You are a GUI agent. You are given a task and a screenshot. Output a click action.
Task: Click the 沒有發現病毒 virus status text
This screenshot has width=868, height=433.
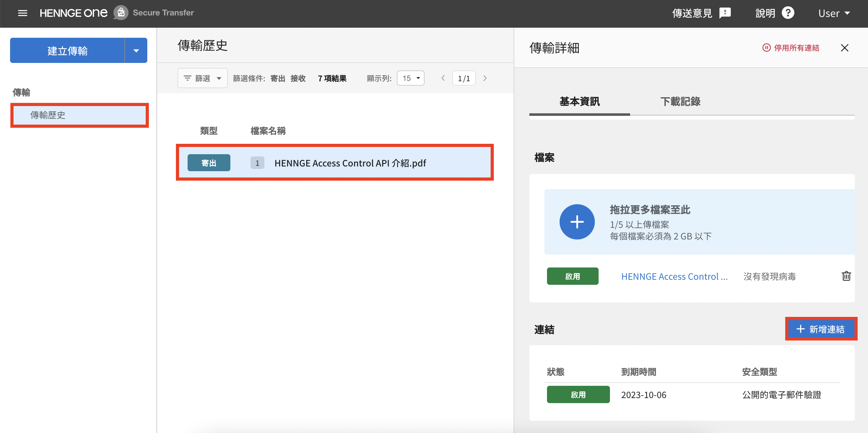[769, 276]
